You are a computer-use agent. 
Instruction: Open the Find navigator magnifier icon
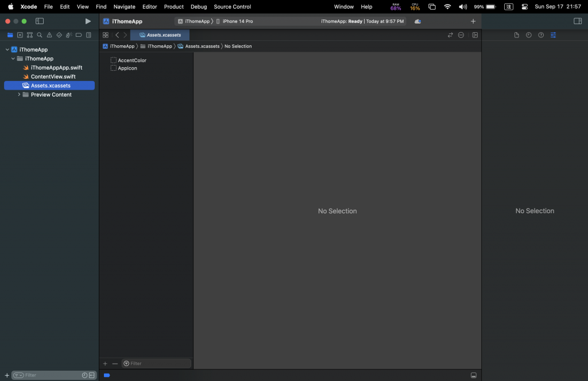(x=40, y=35)
